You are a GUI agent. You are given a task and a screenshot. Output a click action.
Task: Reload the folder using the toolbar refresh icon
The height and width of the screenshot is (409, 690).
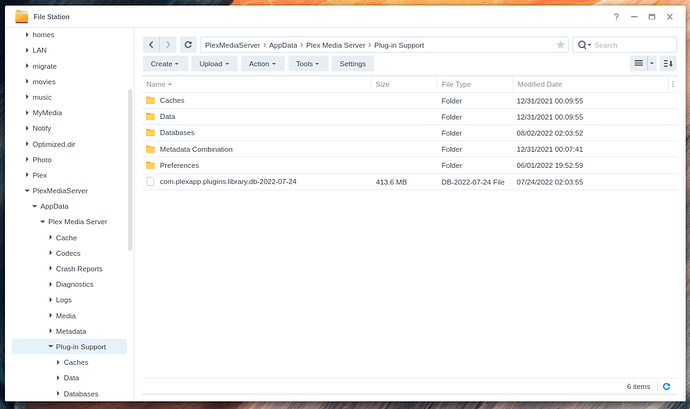click(x=188, y=45)
